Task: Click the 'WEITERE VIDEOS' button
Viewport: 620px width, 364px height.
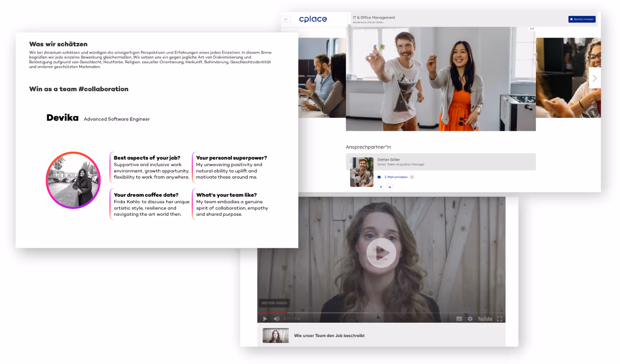Action: 274,303
